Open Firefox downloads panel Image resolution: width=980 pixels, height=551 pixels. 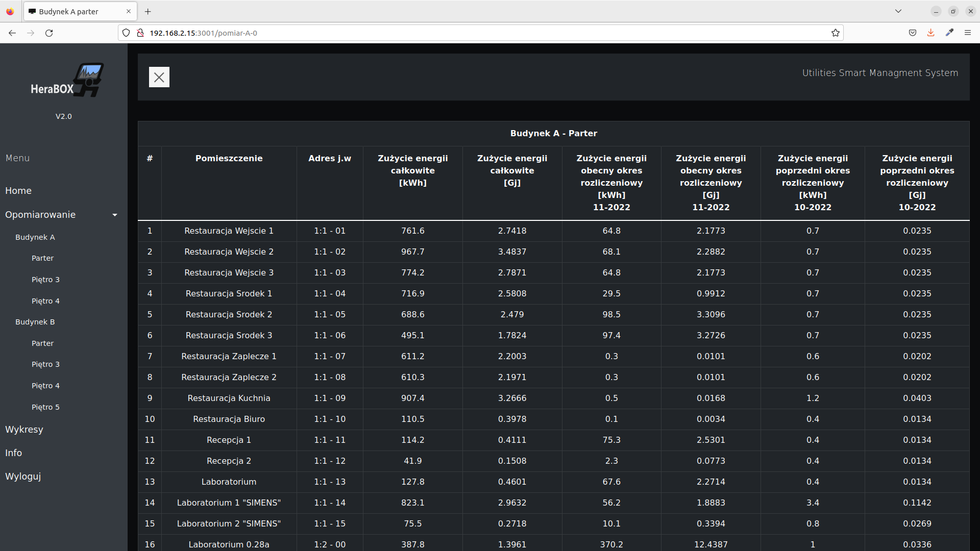click(x=931, y=33)
